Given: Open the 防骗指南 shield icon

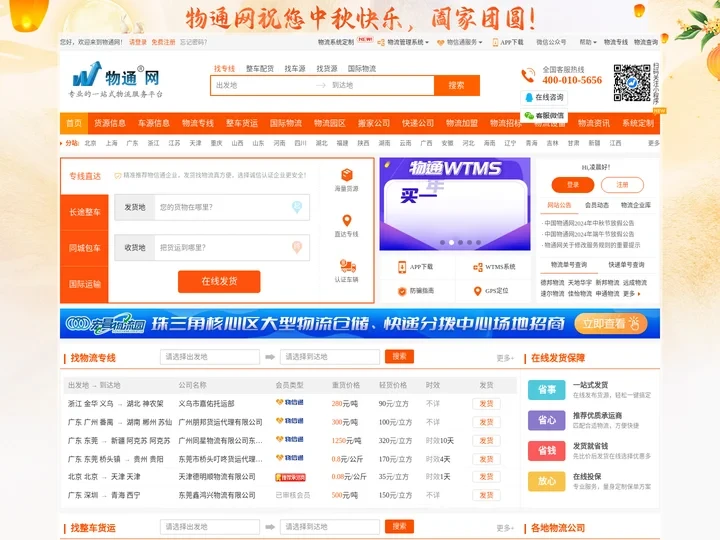Looking at the screenshot, I should click(402, 291).
